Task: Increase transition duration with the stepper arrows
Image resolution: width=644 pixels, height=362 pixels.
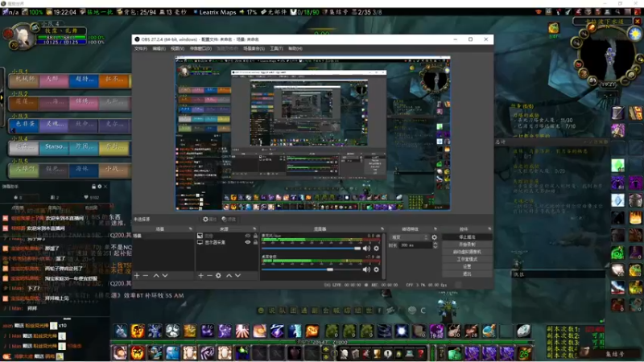Action: [x=436, y=244]
